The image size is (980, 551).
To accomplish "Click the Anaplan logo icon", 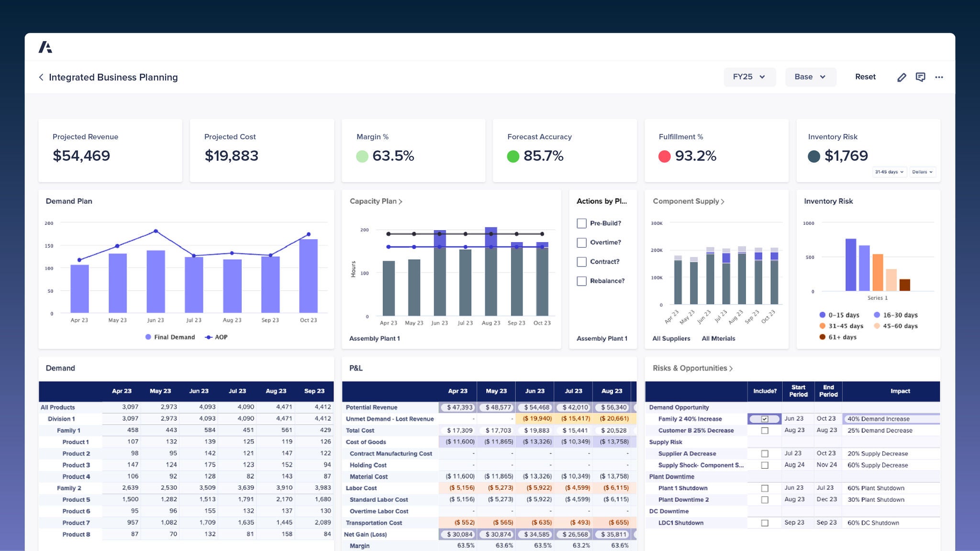I will click(x=45, y=47).
